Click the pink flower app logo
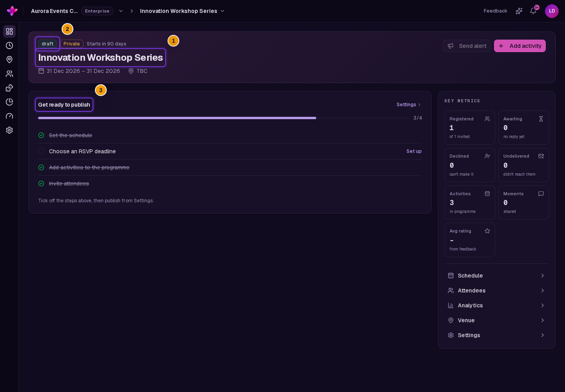 click(x=12, y=11)
